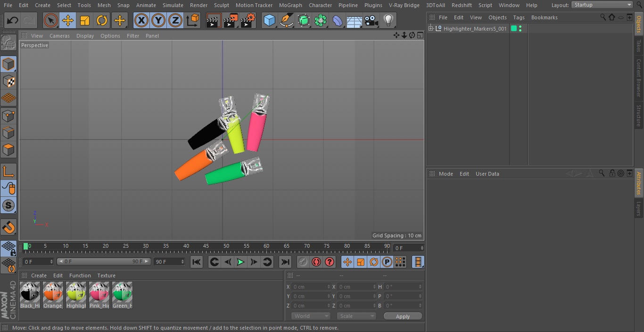Image resolution: width=644 pixels, height=332 pixels.
Task: Go to end of animation
Action: 285,262
